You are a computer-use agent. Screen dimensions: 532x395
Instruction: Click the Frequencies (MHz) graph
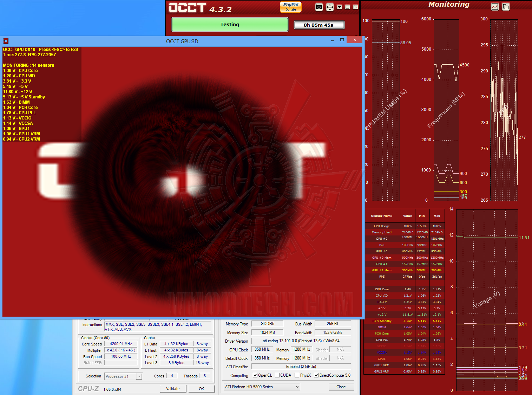[x=446, y=110]
